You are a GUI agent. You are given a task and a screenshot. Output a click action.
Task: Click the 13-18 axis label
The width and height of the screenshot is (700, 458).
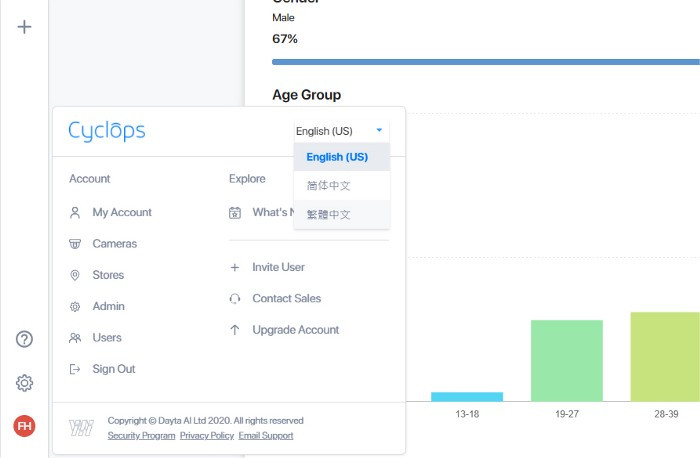pos(467,414)
